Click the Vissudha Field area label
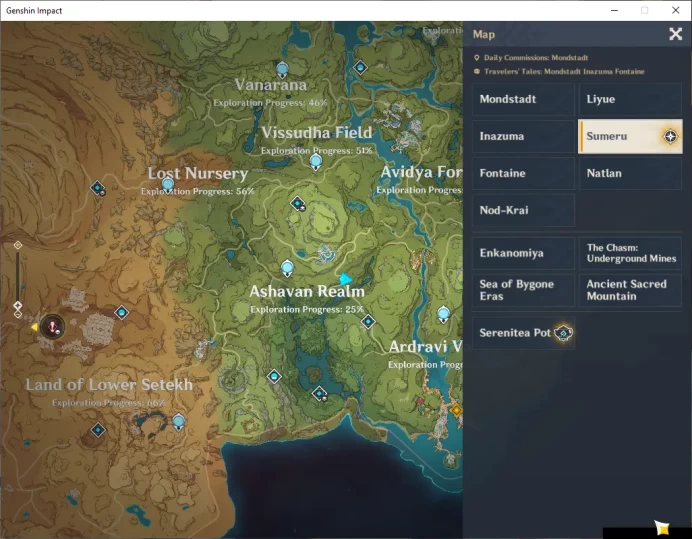The height and width of the screenshot is (539, 692). click(x=317, y=132)
